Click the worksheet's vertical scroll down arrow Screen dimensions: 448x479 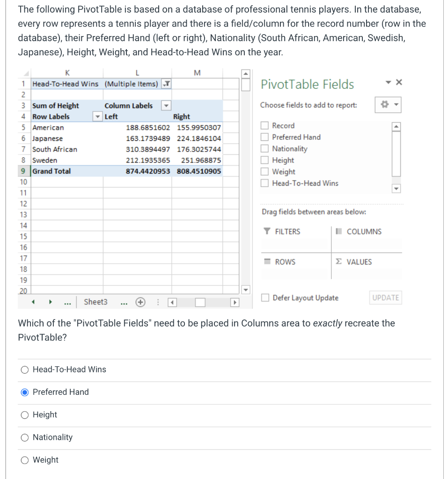pos(245,290)
